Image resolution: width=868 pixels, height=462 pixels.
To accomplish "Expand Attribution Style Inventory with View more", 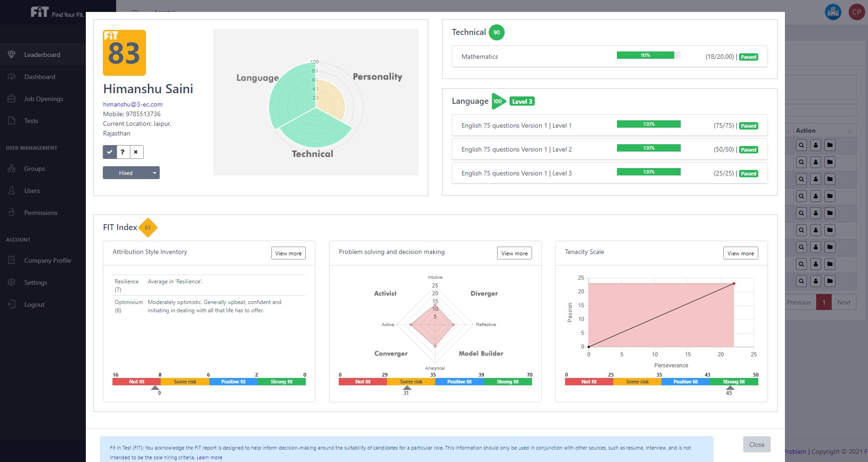I will pyautogui.click(x=288, y=254).
